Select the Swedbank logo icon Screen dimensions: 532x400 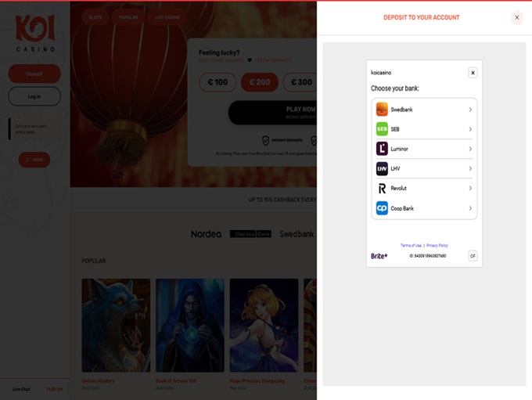[382, 110]
